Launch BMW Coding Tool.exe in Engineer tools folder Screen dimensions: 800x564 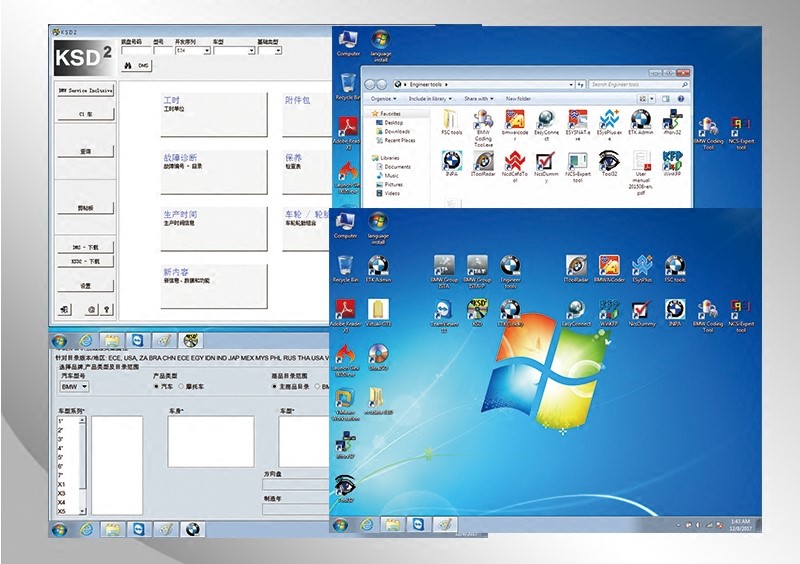[x=483, y=128]
